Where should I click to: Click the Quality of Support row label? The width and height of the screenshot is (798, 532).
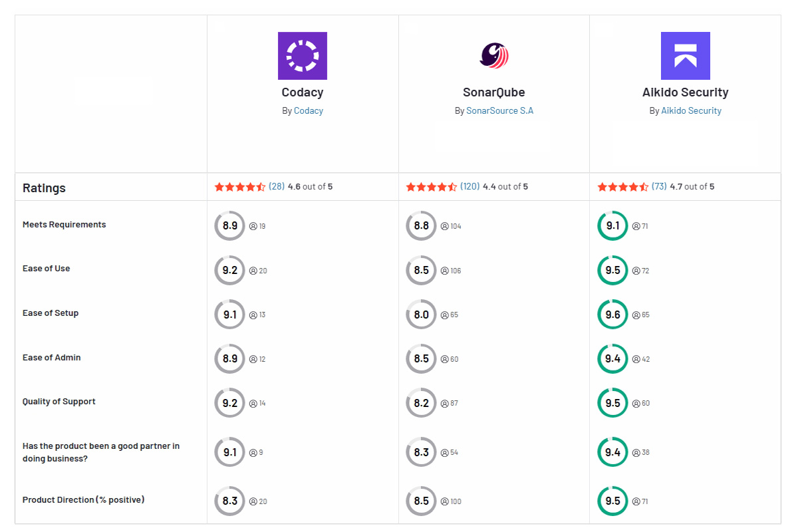pyautogui.click(x=59, y=402)
